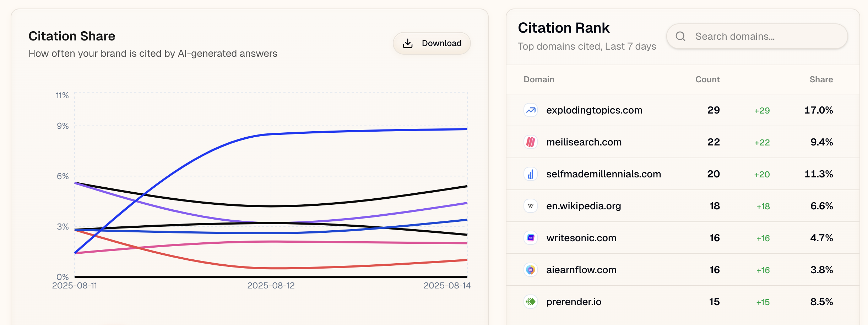
Task: Click the +22 change value
Action: pyautogui.click(x=762, y=143)
